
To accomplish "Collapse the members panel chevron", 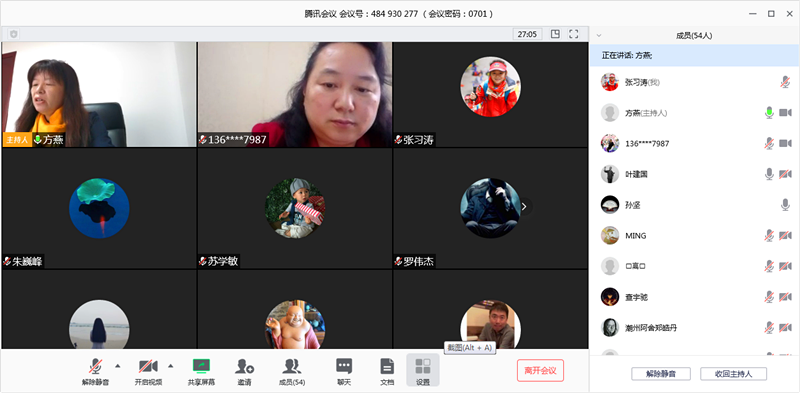I will [599, 36].
